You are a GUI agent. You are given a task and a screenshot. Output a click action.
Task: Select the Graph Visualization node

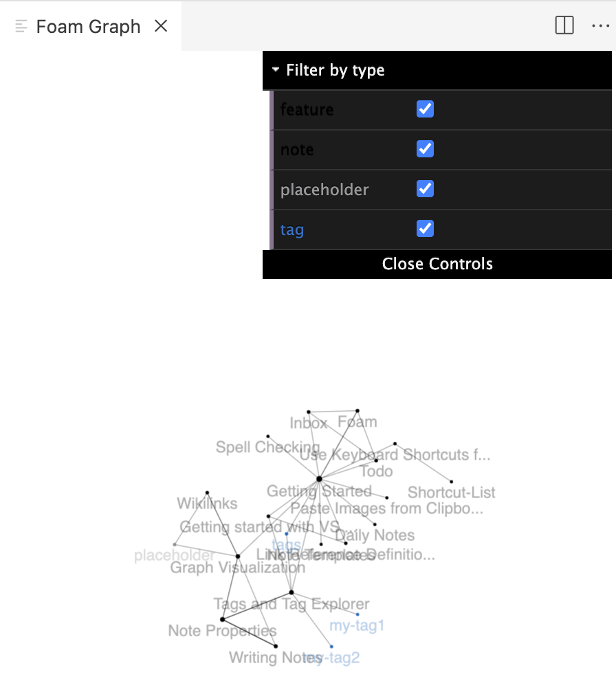coord(239,557)
